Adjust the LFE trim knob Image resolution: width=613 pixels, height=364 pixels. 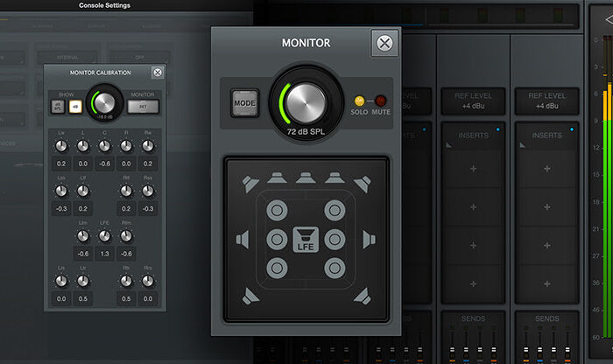[104, 236]
